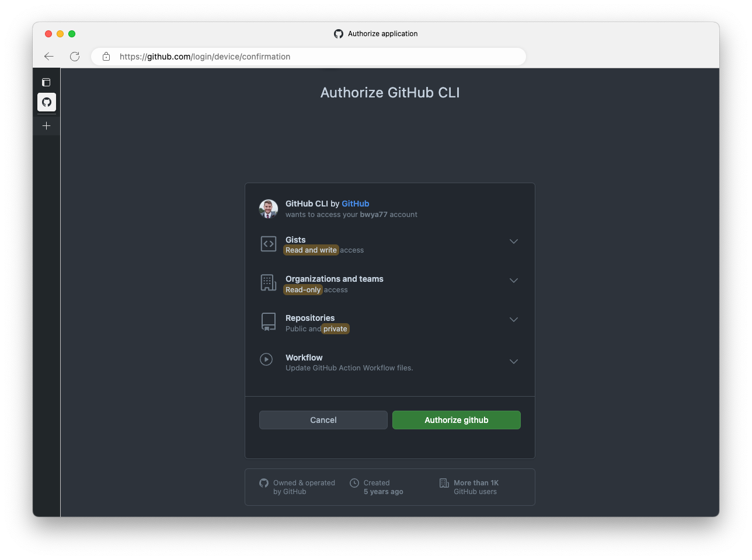Image resolution: width=752 pixels, height=560 pixels.
Task: Click the GitHub logo next to Owned & operated
Action: (x=264, y=483)
